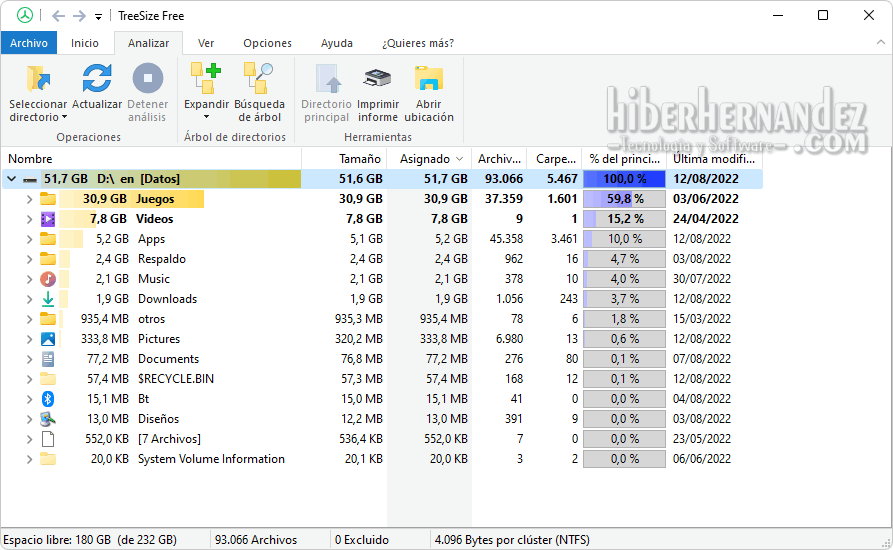Click the Detener análisis stop icon
This screenshot has height=550, width=893.
pyautogui.click(x=148, y=79)
